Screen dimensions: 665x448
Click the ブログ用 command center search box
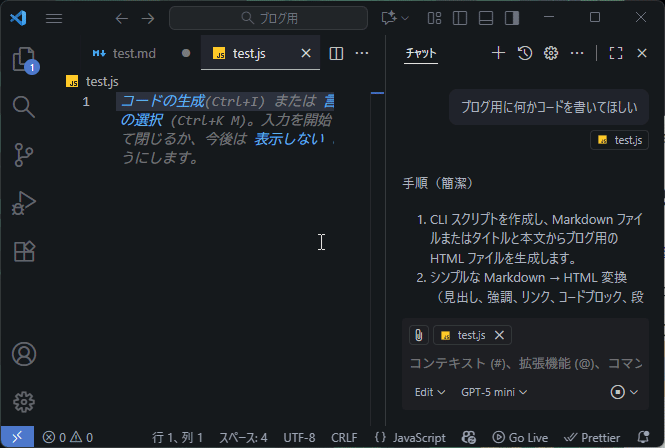268,18
